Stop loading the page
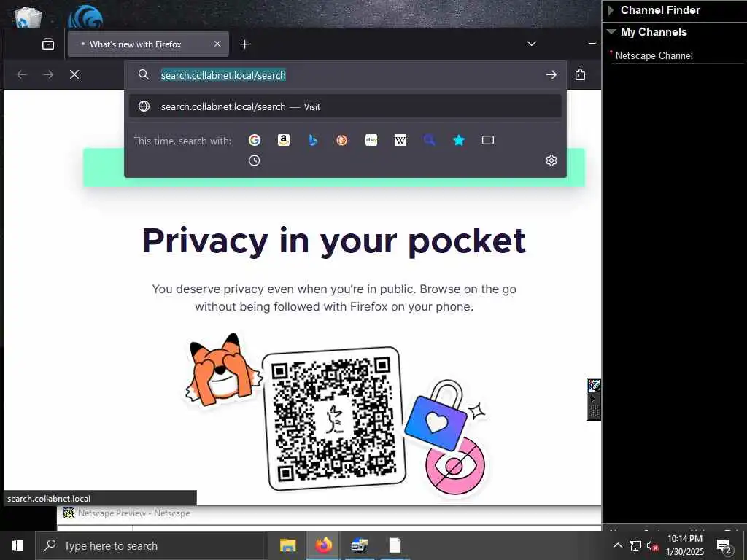Viewport: 747px width, 560px height. point(74,75)
